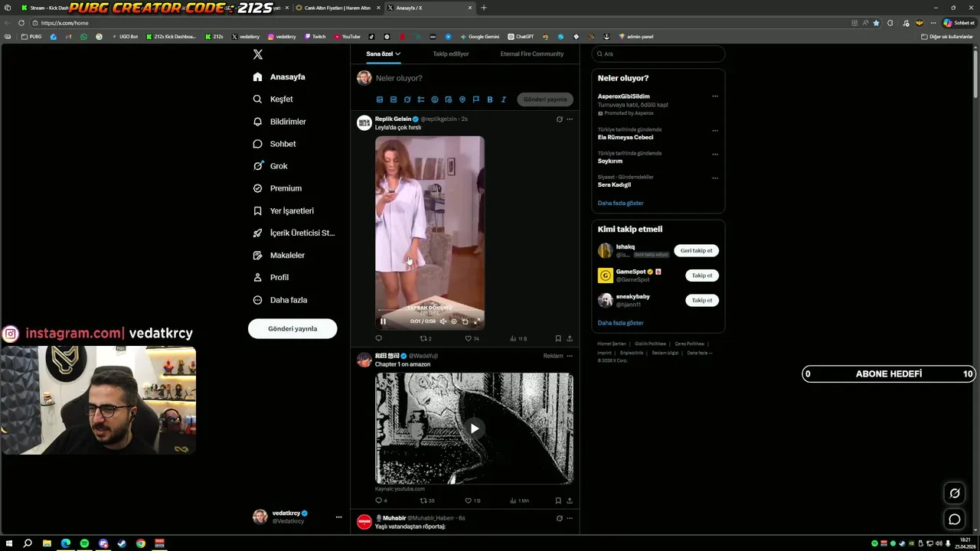The height and width of the screenshot is (551, 980).
Task: Add GIF to post
Action: click(x=394, y=99)
